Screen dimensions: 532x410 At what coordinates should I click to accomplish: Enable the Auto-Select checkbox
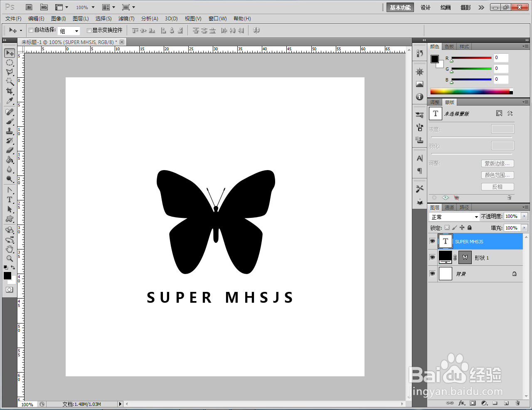31,30
